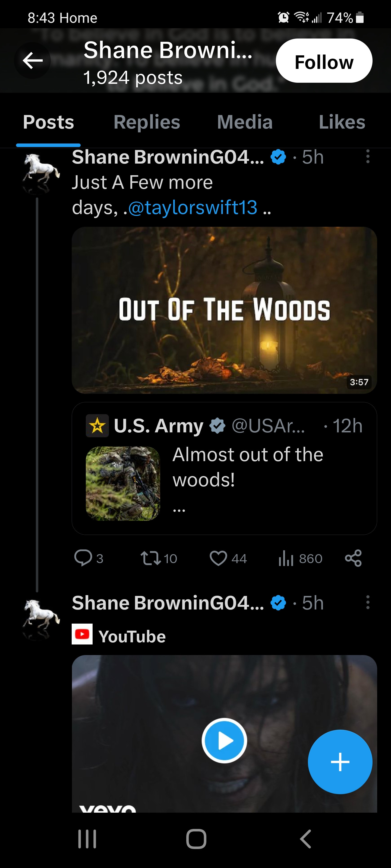The width and height of the screenshot is (391, 868).
Task: Tap the U.S. Army soldiers thumbnail
Action: tap(123, 483)
